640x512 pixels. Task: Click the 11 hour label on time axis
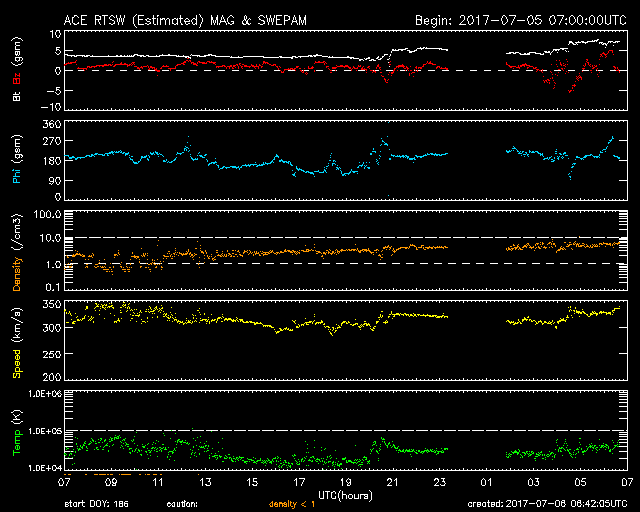click(158, 483)
